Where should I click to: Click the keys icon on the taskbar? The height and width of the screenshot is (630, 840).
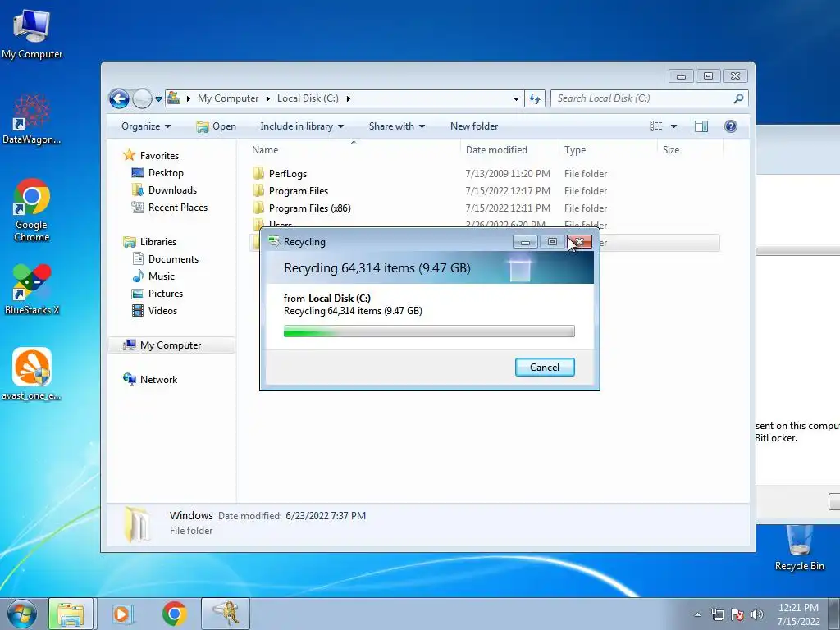(x=226, y=614)
